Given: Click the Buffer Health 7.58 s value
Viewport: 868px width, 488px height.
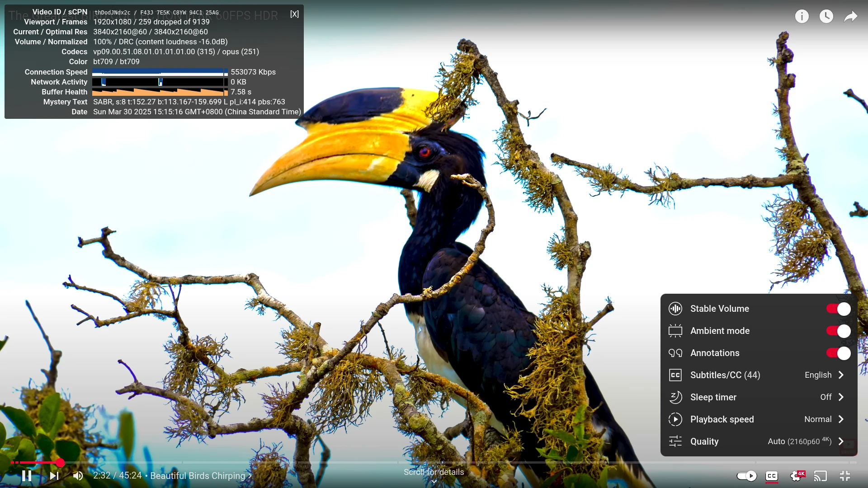Looking at the screenshot, I should coord(241,92).
